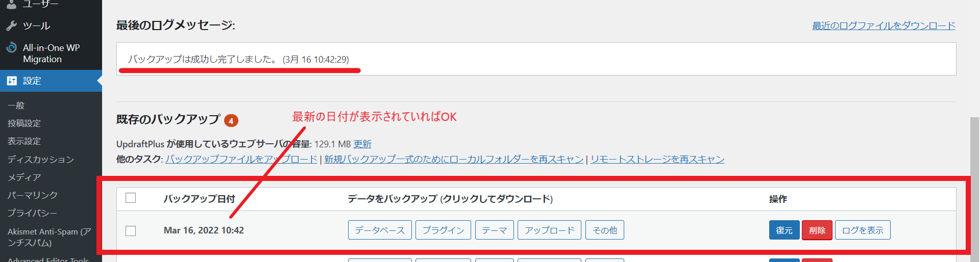The image size is (980, 262).
Task: Click the Settings sliders icon in sidebar
Action: pyautogui.click(x=12, y=81)
